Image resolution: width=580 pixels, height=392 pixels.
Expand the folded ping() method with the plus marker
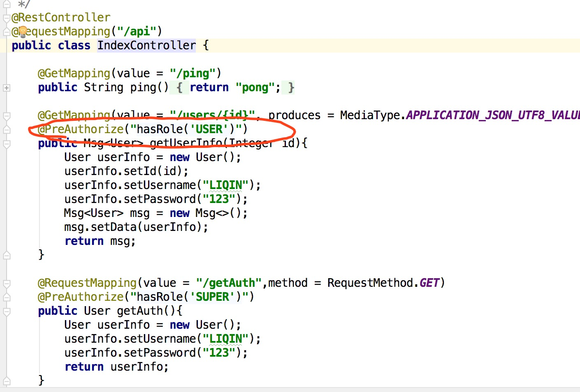(7, 88)
